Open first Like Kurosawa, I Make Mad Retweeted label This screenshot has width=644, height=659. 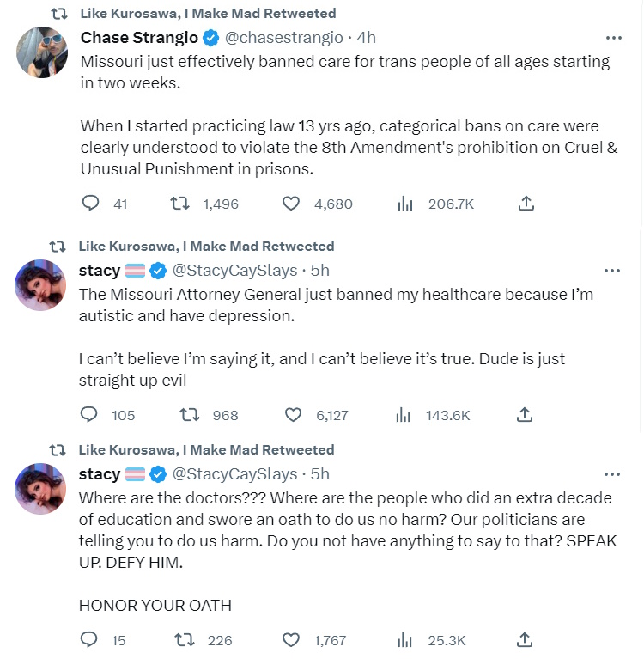207,14
